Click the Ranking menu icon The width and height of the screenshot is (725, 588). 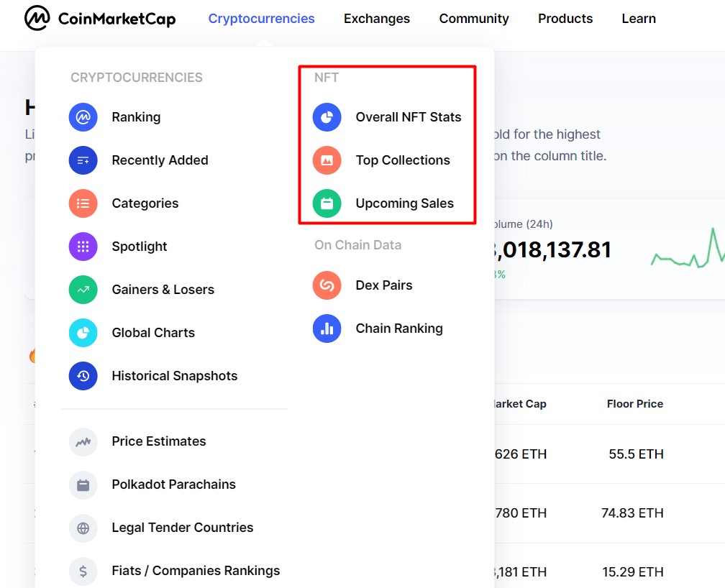(83, 117)
